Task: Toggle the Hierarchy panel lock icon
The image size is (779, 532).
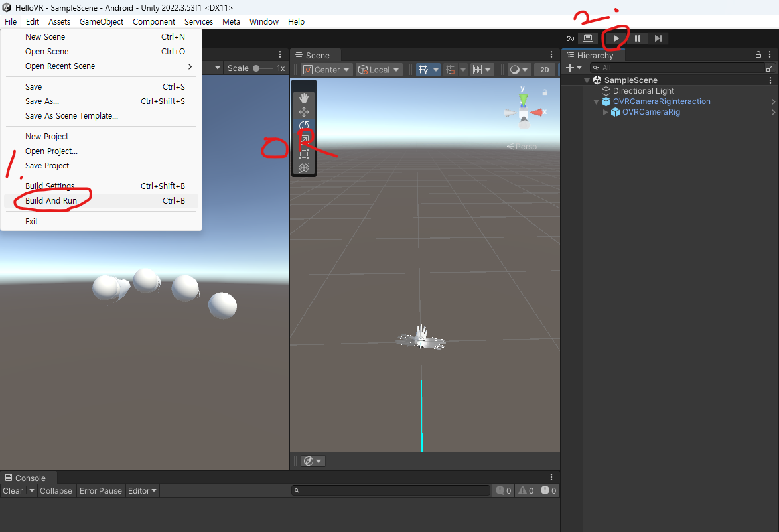Action: point(758,54)
